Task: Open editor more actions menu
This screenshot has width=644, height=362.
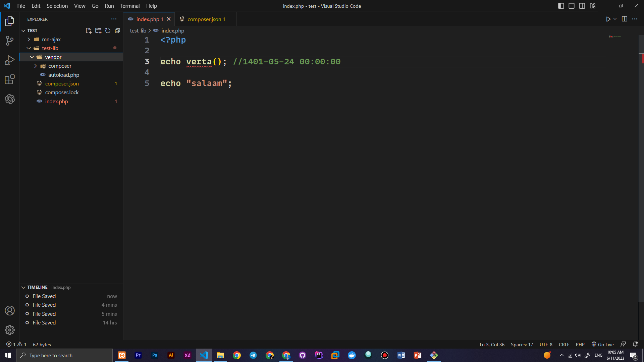Action: click(x=635, y=19)
